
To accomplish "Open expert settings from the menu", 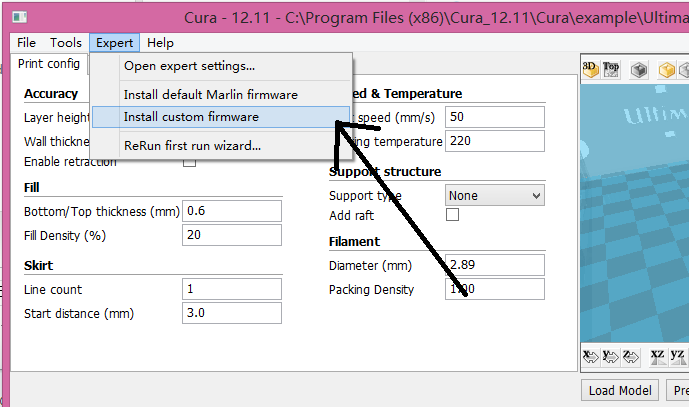I will [x=189, y=66].
